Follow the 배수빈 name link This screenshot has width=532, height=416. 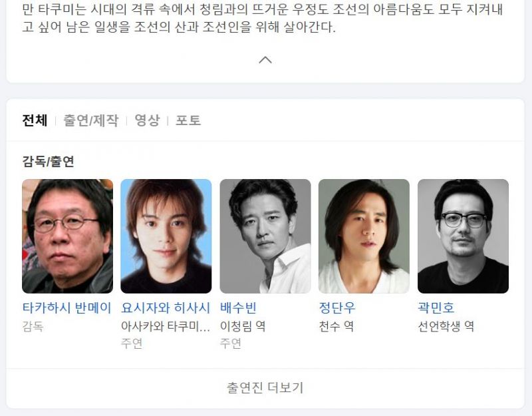tap(238, 308)
